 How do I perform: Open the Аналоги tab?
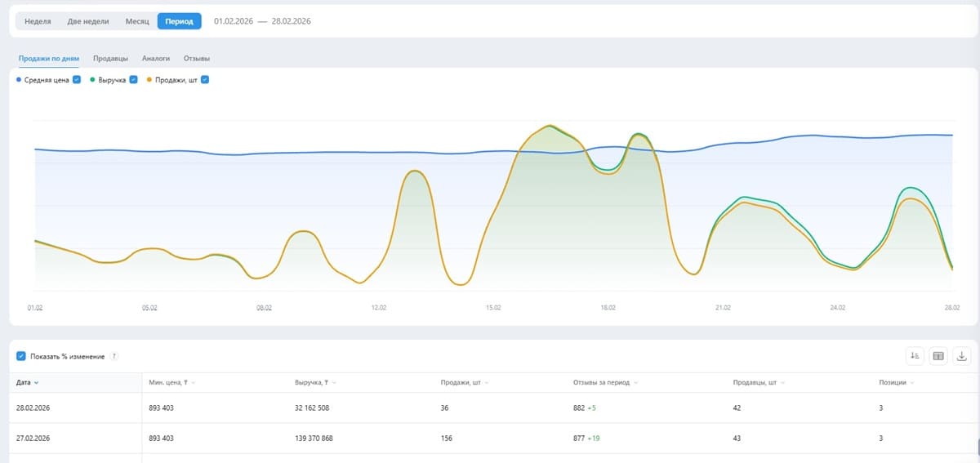point(156,59)
